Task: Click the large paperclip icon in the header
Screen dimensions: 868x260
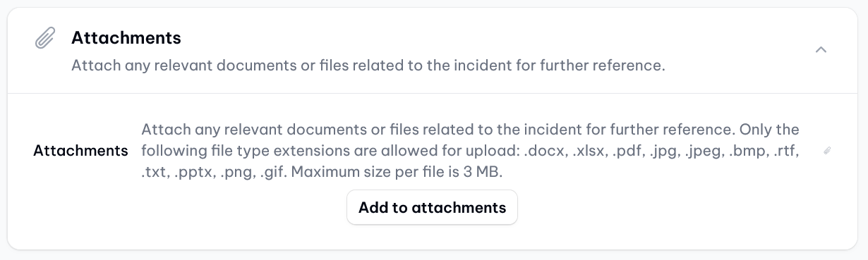Action: [x=45, y=39]
